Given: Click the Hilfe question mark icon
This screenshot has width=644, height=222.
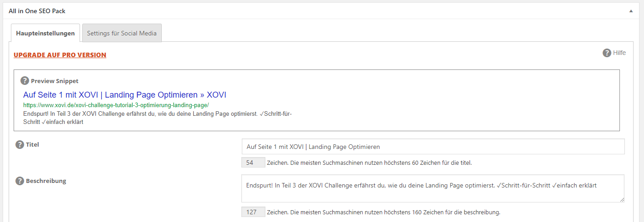Looking at the screenshot, I should coord(607,53).
